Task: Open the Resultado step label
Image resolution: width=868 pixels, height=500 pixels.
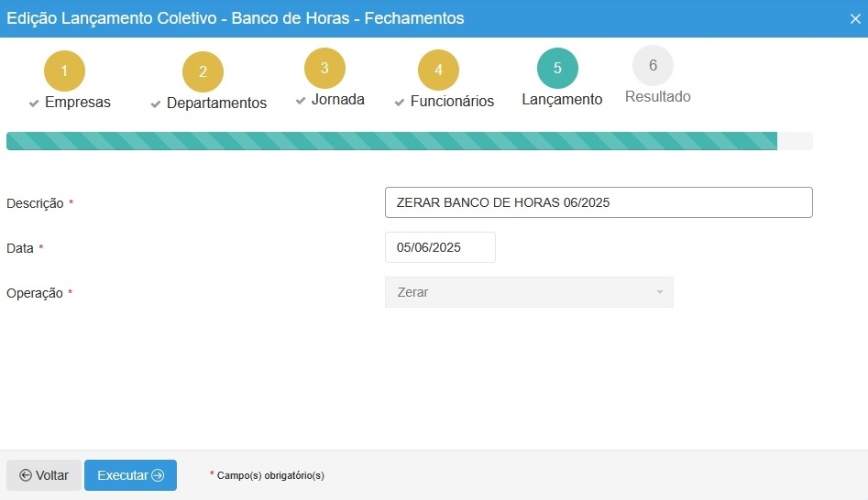Action: [657, 96]
